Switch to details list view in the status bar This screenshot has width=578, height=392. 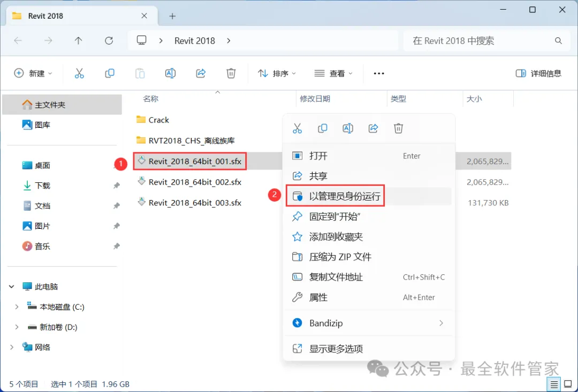click(554, 385)
